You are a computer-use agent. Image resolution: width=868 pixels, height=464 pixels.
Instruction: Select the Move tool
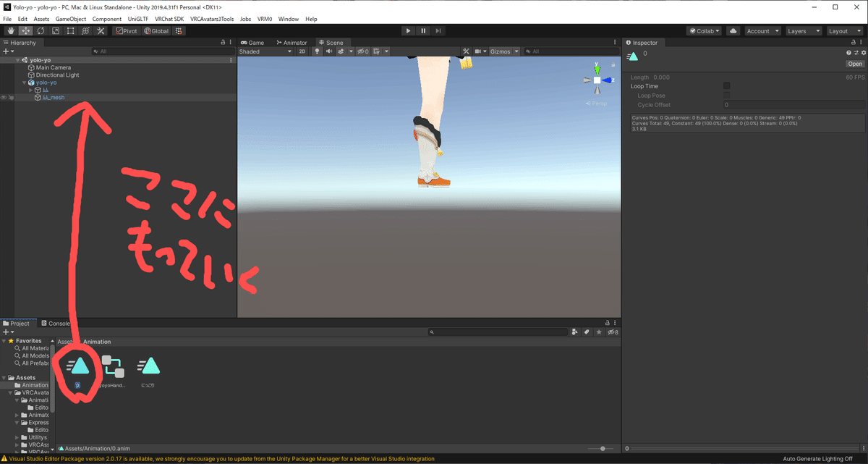26,31
